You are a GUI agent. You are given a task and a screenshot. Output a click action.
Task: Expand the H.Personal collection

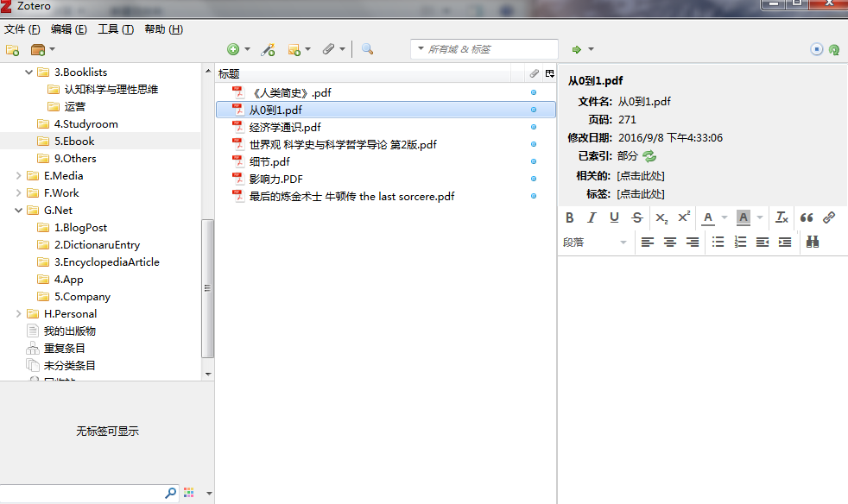[18, 313]
